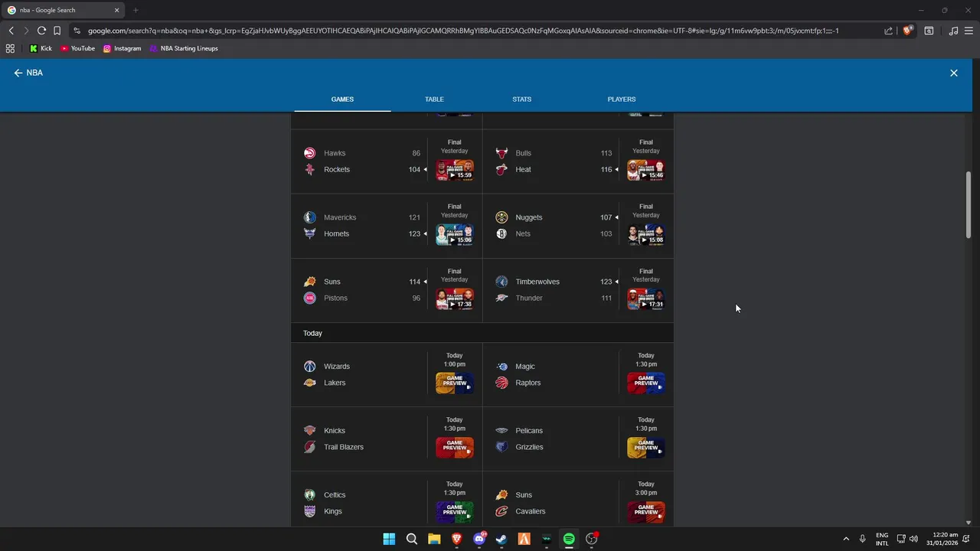Click the Heat team logo
The height and width of the screenshot is (551, 980).
pyautogui.click(x=501, y=170)
